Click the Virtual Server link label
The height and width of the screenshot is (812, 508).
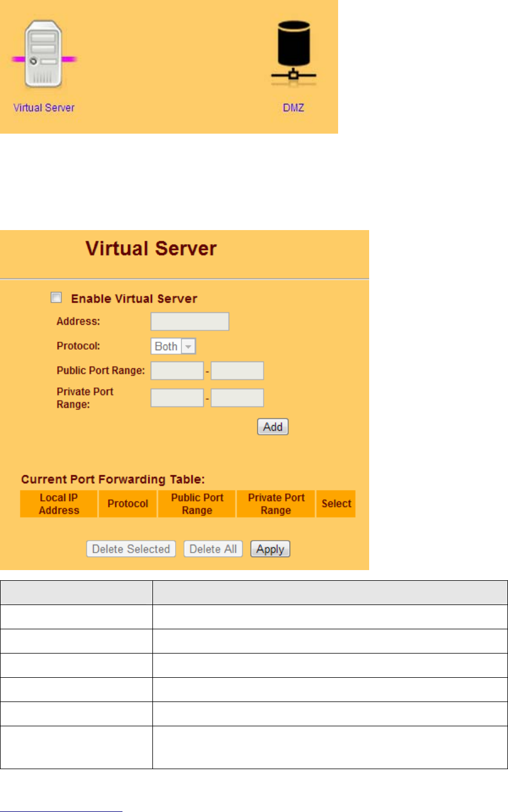pos(44,108)
